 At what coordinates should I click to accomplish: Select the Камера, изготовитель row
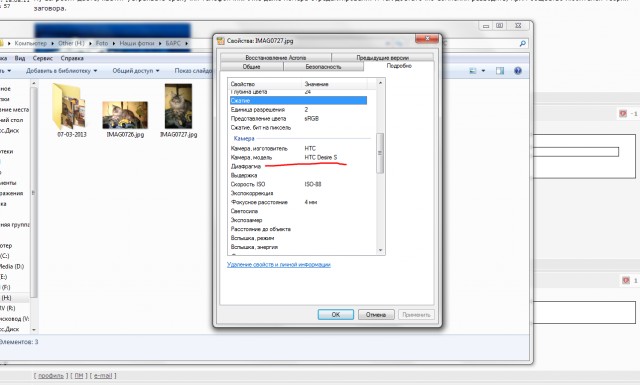[x=298, y=148]
